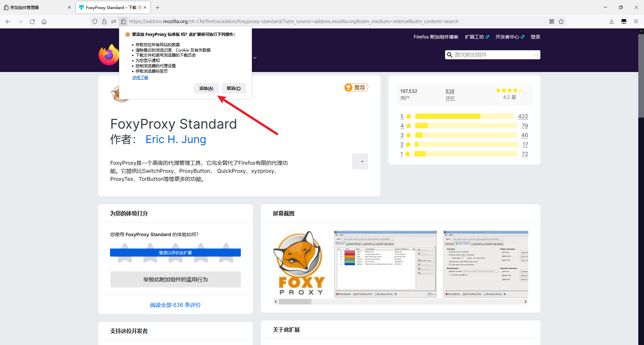Image resolution: width=644 pixels, height=345 pixels.
Task: Filter reviews by 5 stars
Action: tap(406, 116)
